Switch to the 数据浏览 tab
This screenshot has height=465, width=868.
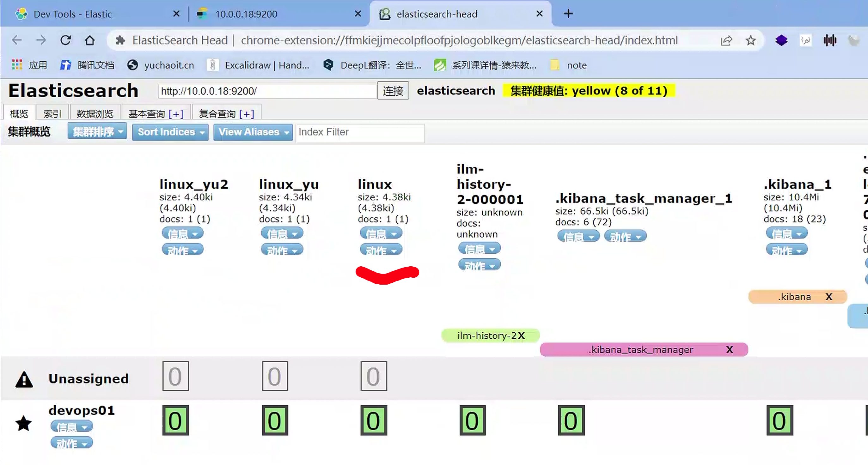point(95,113)
